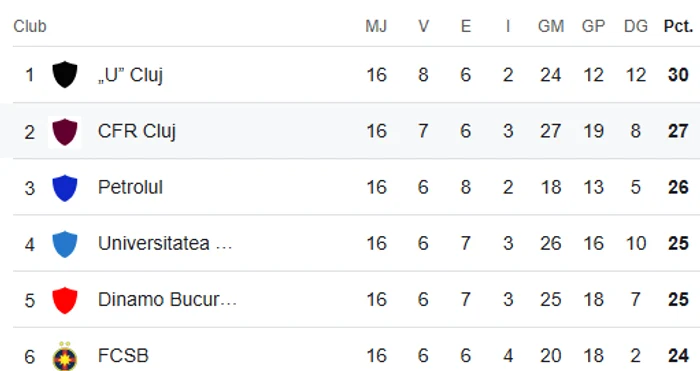Click the Club column header
Viewport: 700px width, 371px height.
[30, 26]
